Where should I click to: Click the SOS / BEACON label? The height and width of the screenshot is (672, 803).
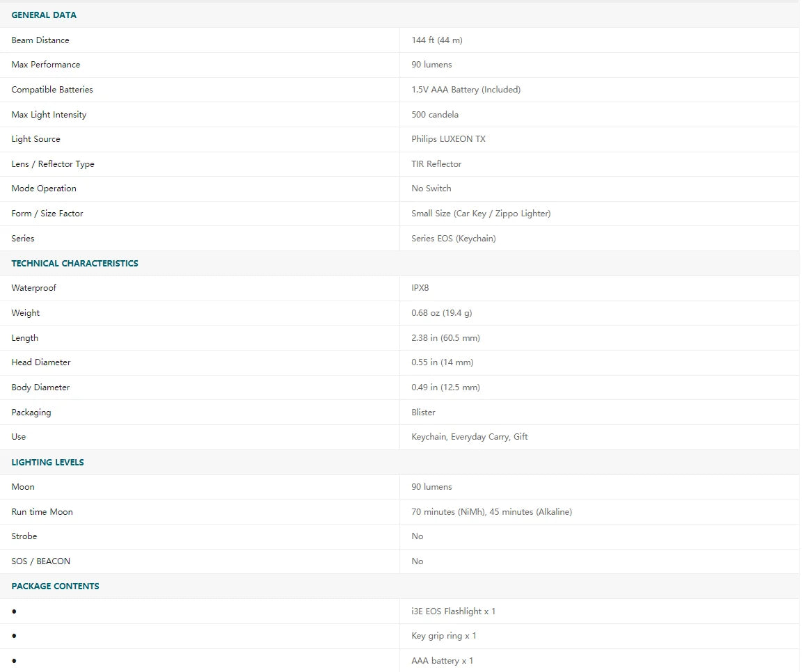[x=40, y=561]
